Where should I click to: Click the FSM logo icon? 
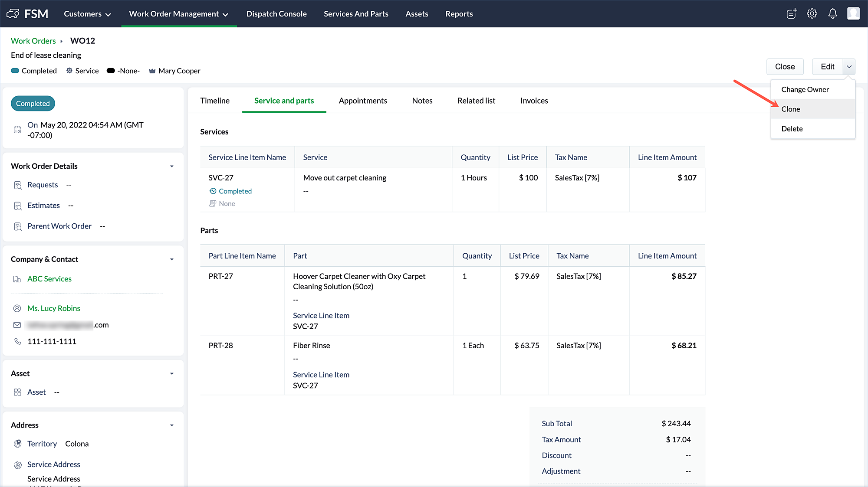coord(13,14)
